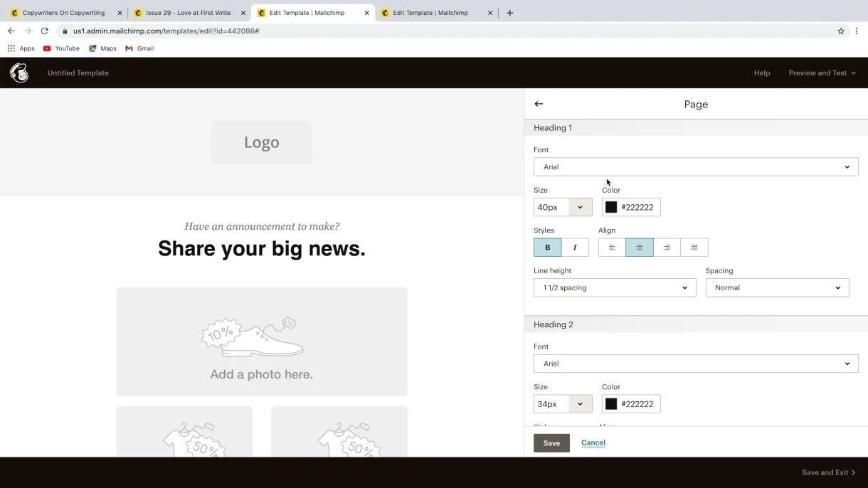The height and width of the screenshot is (488, 868).
Task: Select 'Add a photo here' image block
Action: click(262, 341)
